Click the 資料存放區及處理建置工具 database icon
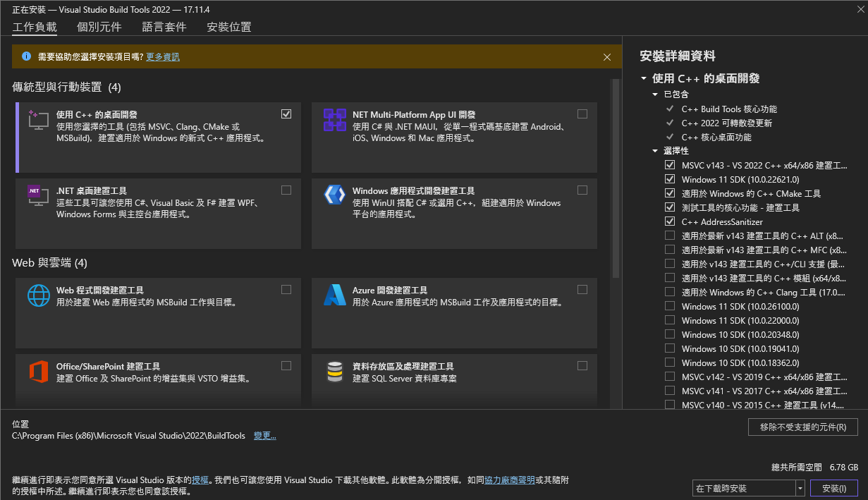 pos(334,371)
